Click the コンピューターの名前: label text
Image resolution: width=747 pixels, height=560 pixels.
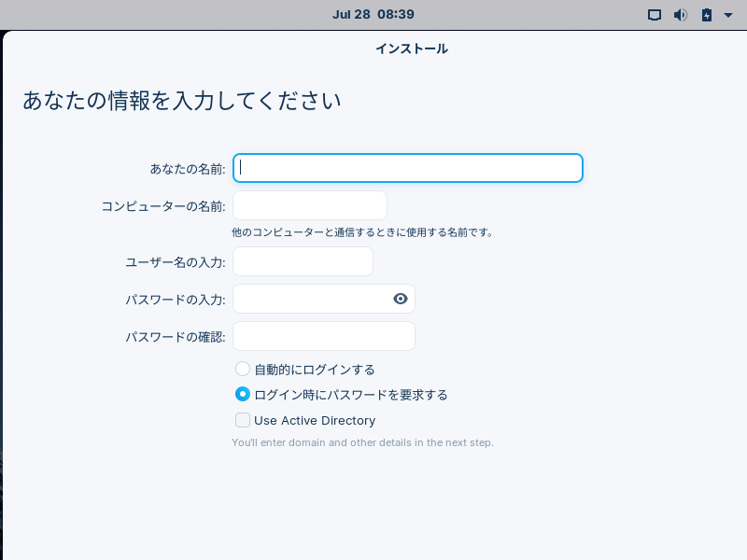(163, 206)
